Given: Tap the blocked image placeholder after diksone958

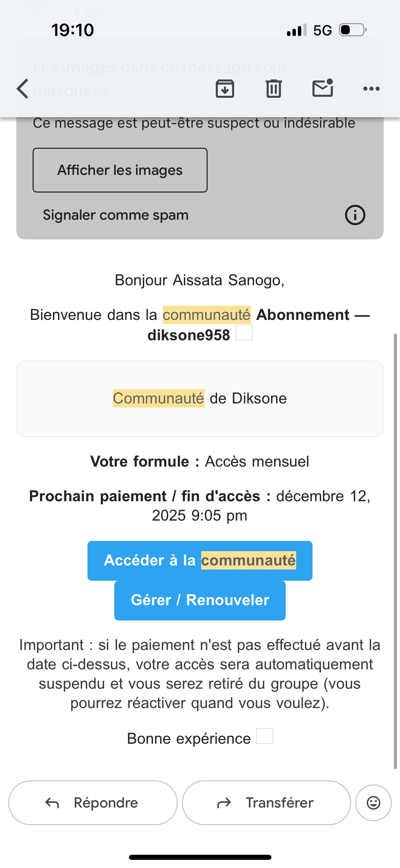Looking at the screenshot, I should (244, 333).
